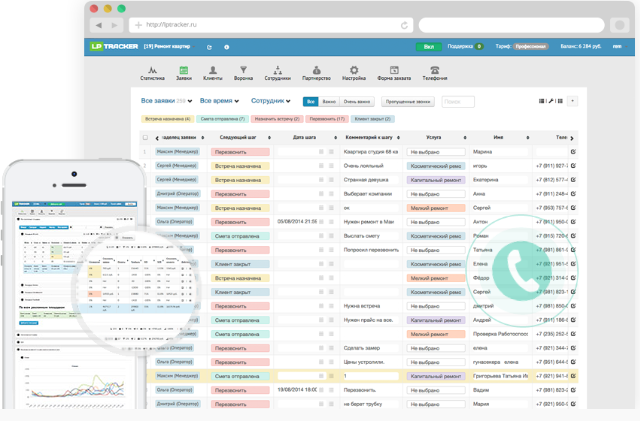Viewport: 640px width, 421px height.
Task: Open the Воронка funnel icon
Action: 243,70
